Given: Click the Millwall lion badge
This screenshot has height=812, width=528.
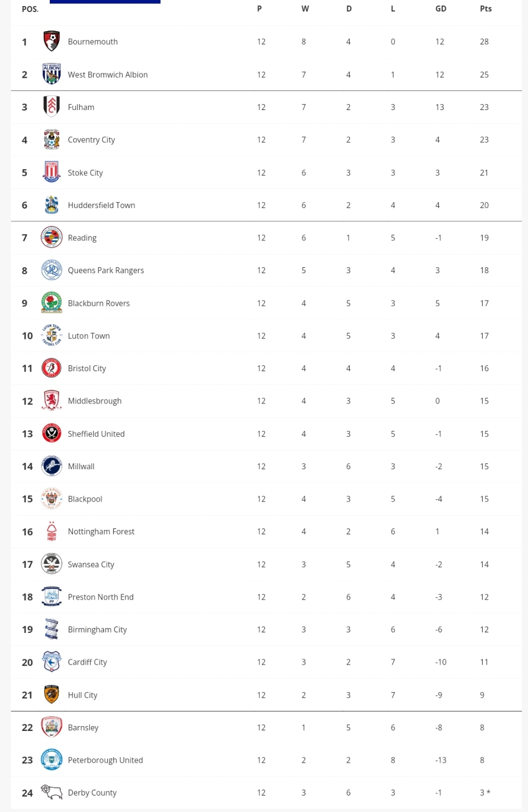Looking at the screenshot, I should (51, 466).
